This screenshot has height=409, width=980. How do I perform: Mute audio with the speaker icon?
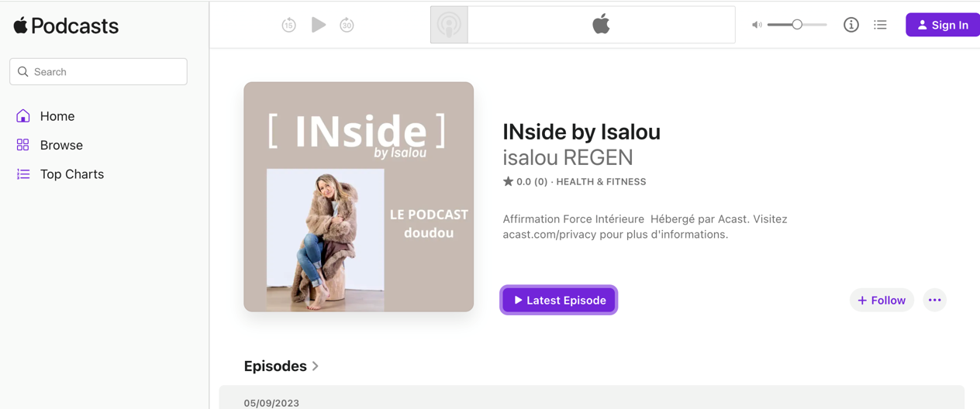[x=757, y=25]
